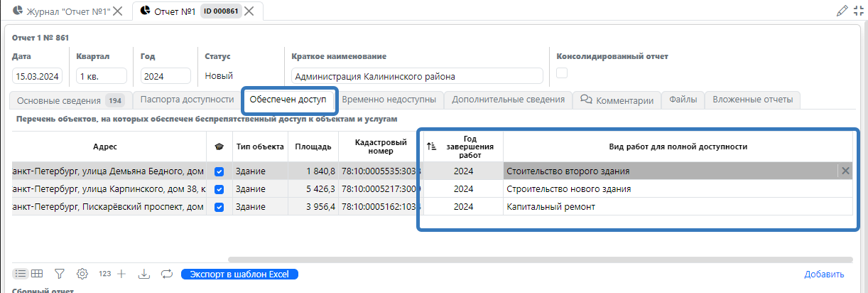
Task: Click the pencil edit icon at top right
Action: click(x=842, y=11)
